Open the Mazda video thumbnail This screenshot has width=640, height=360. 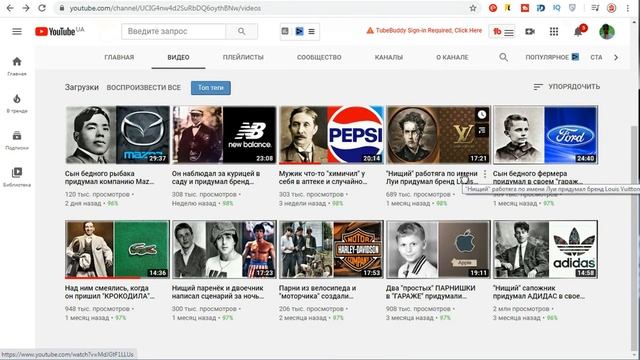pos(118,135)
